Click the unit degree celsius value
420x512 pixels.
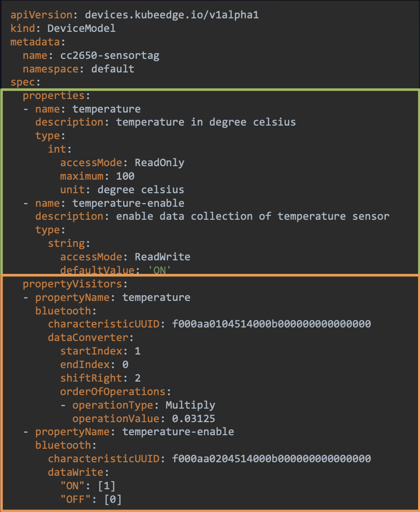coord(140,190)
